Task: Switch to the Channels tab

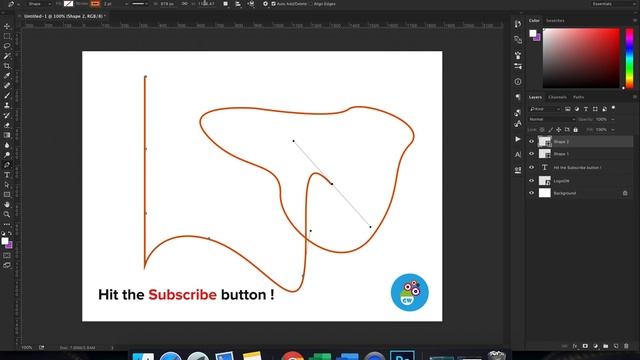Action: pyautogui.click(x=557, y=97)
